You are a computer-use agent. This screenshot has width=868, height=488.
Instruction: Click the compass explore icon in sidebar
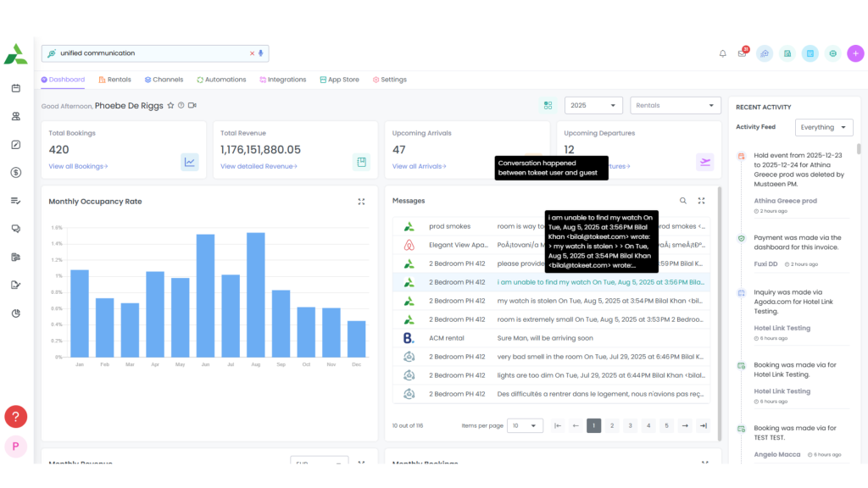15,144
